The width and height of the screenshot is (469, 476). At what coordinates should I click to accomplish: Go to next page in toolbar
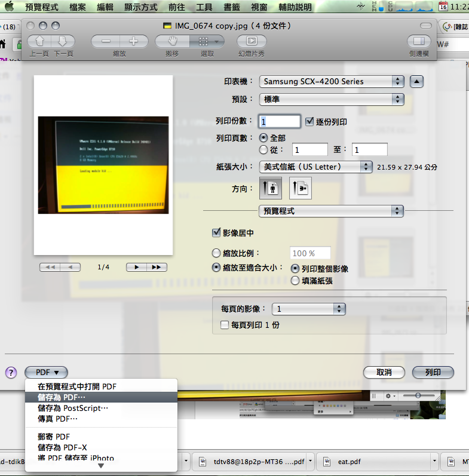63,41
